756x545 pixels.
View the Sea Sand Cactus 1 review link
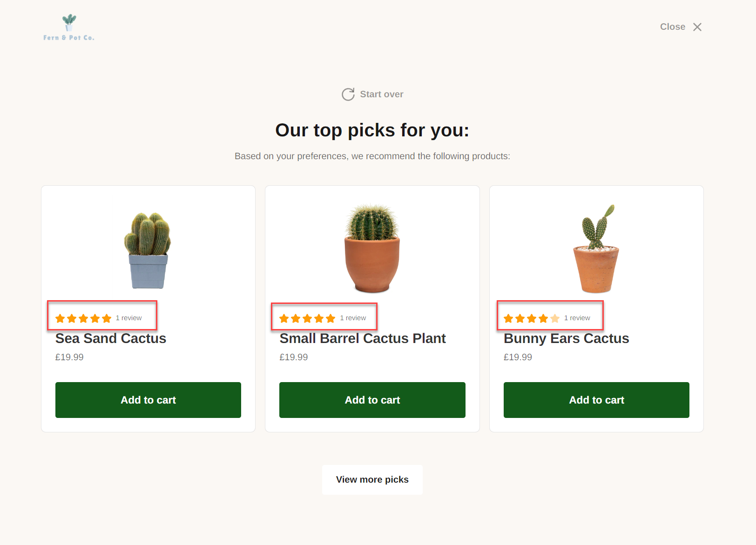129,318
